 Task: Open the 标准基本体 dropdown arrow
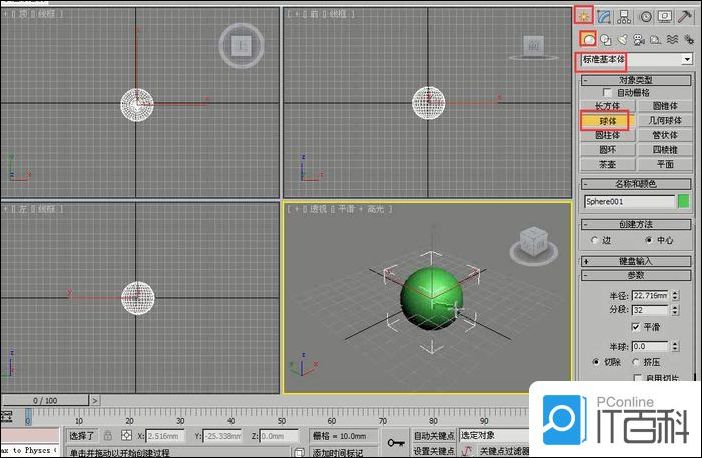687,59
